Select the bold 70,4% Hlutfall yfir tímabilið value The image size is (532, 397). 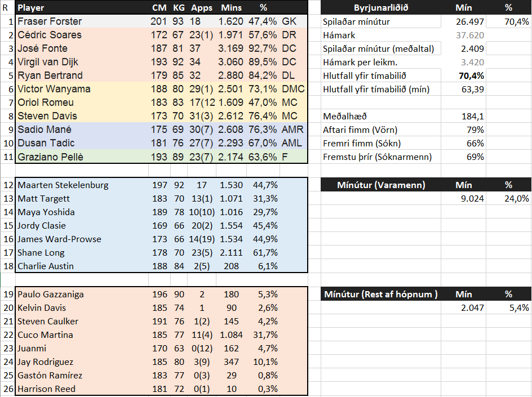(x=463, y=75)
